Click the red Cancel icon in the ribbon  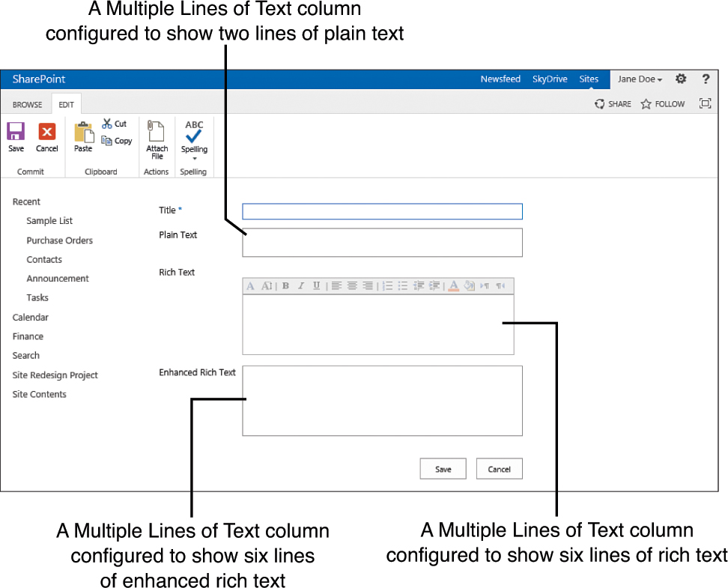click(47, 131)
